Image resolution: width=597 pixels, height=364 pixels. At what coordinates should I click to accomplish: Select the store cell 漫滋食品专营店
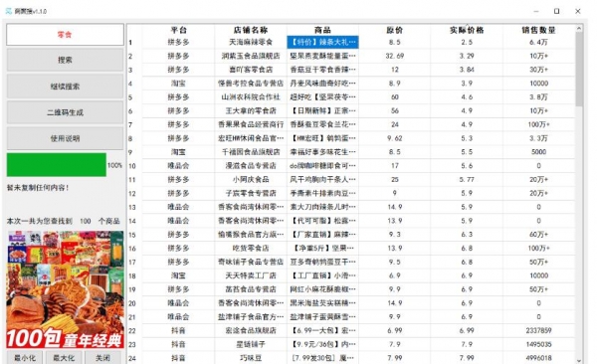pos(251,166)
